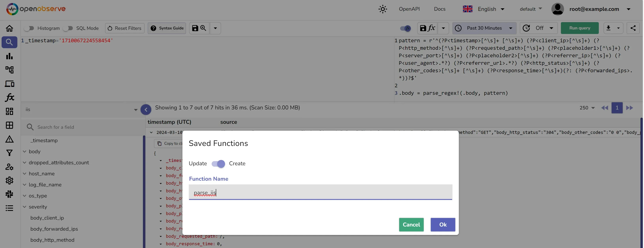Screen dimensions: 644x248
Task: Open the Docs menu item
Action: coord(440,9)
